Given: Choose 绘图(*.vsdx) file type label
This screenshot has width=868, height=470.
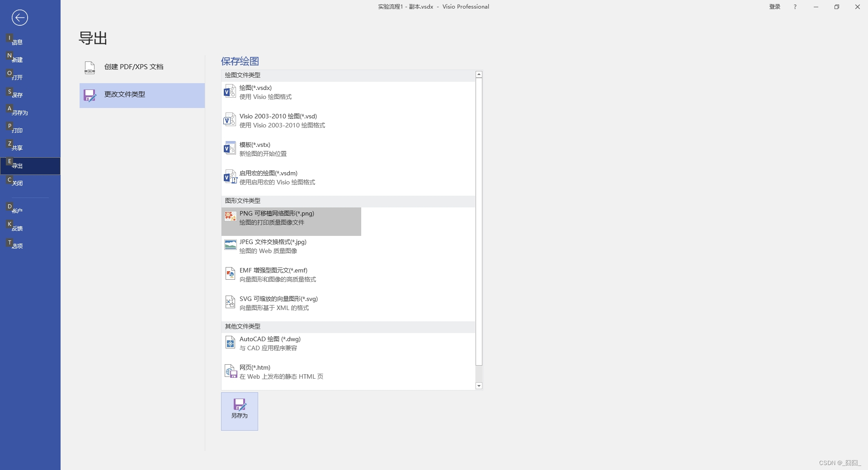Looking at the screenshot, I should pyautogui.click(x=255, y=88).
